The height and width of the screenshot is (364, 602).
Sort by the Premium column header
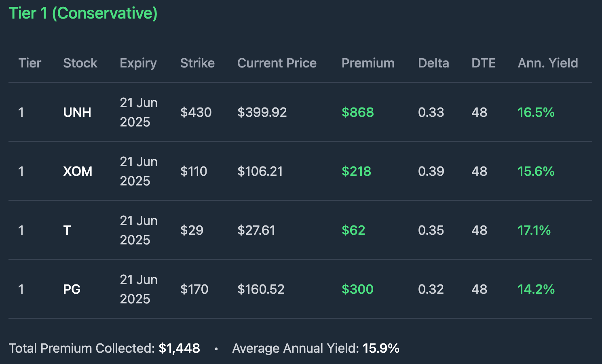click(x=368, y=63)
